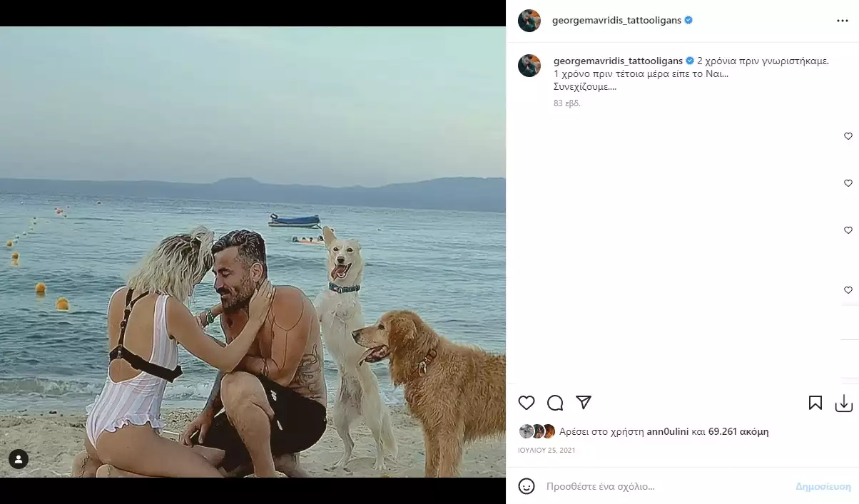Open ann0ulini profile from likes
This screenshot has height=504, width=859.
668,431
